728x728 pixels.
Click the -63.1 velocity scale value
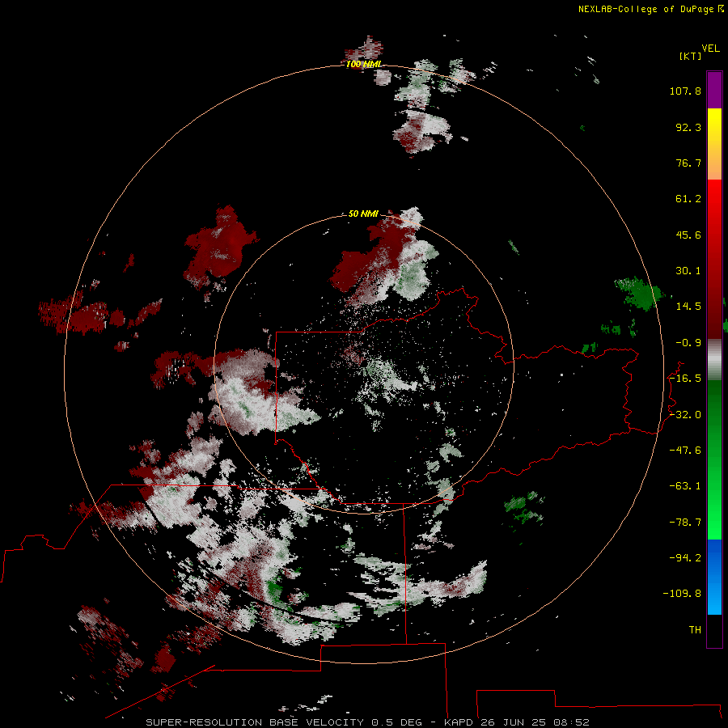(x=685, y=486)
